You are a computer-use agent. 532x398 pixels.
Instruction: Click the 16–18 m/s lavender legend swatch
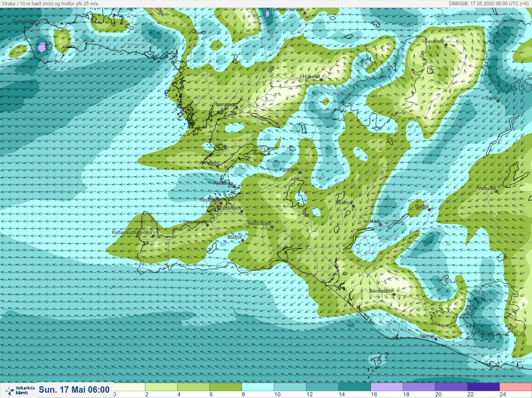[387, 387]
